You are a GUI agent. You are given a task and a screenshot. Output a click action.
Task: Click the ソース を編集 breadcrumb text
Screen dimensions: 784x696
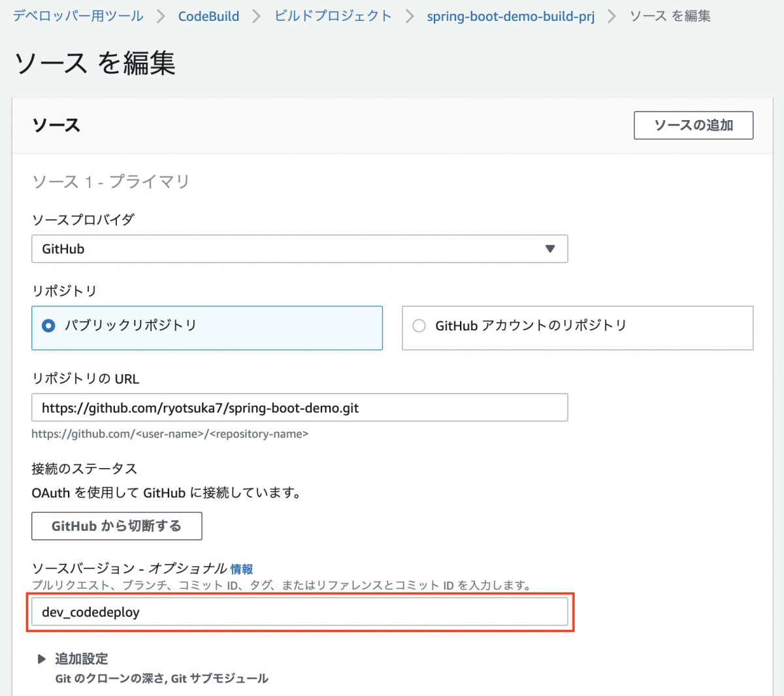(670, 16)
